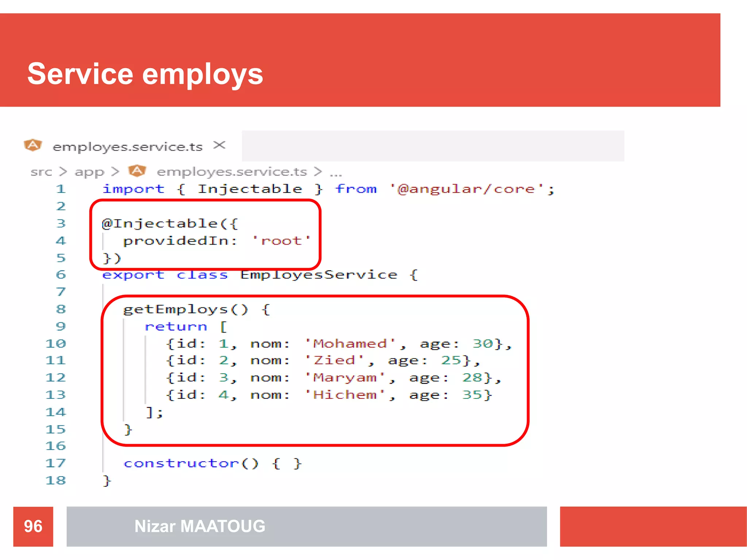This screenshot has width=747, height=560.
Task: Click the empty editor tab strip area
Action: [x=433, y=146]
